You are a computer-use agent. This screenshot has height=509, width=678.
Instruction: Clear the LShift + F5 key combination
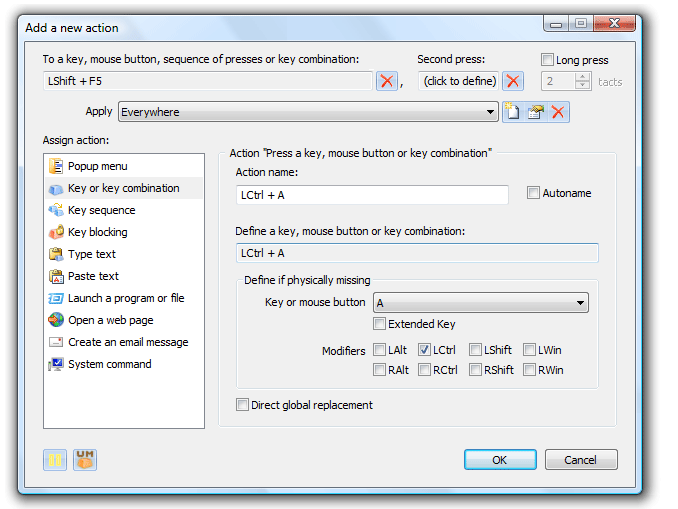pyautogui.click(x=387, y=81)
